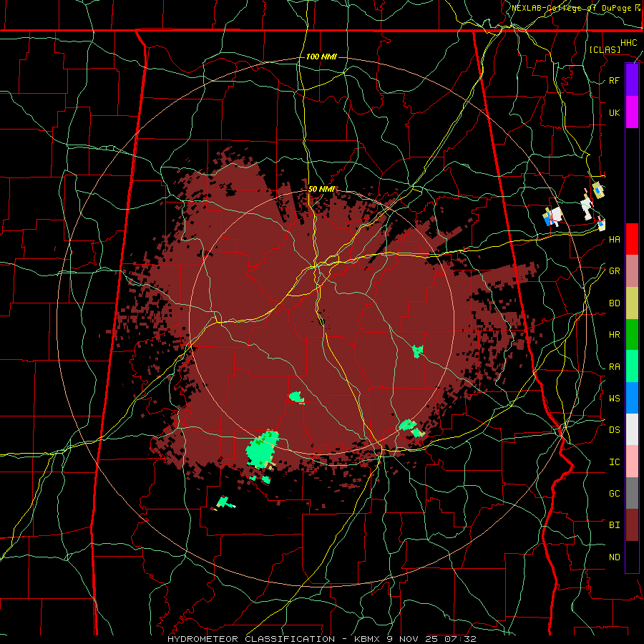Screen dimensions: 644x644
Task: Click the 'GR' legend label
Action: pyautogui.click(x=614, y=271)
